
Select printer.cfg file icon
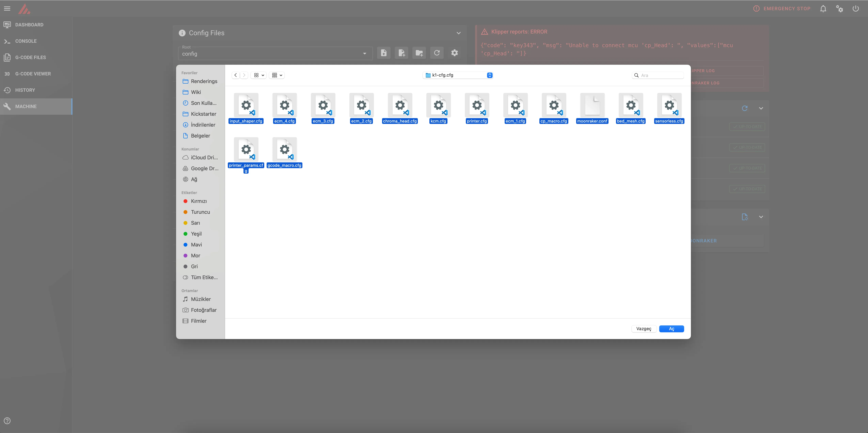coord(477,105)
